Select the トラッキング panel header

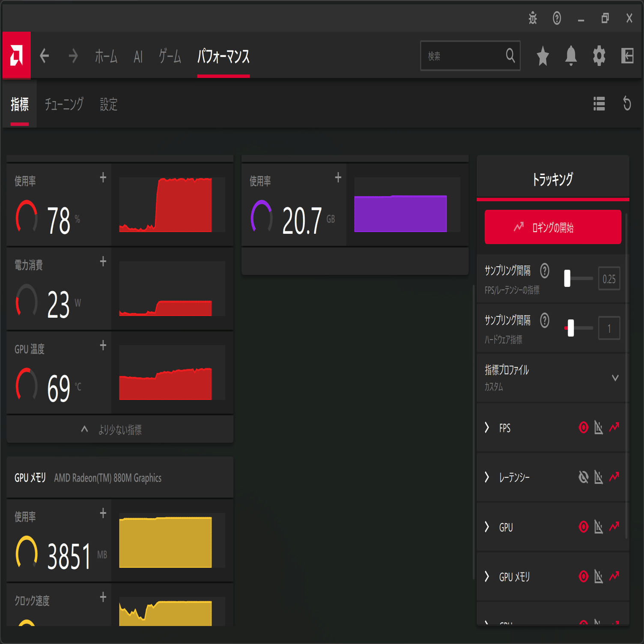point(553,179)
